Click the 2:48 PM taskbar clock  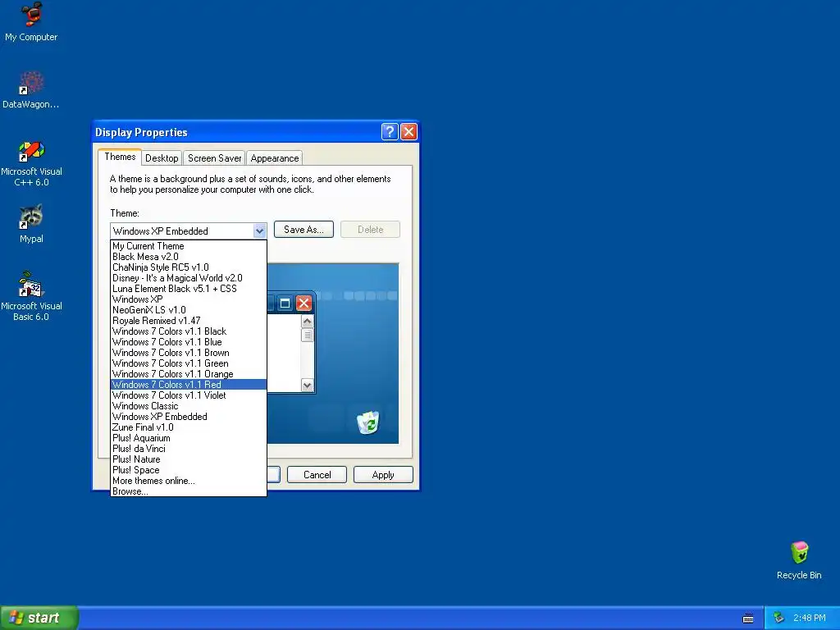810,618
